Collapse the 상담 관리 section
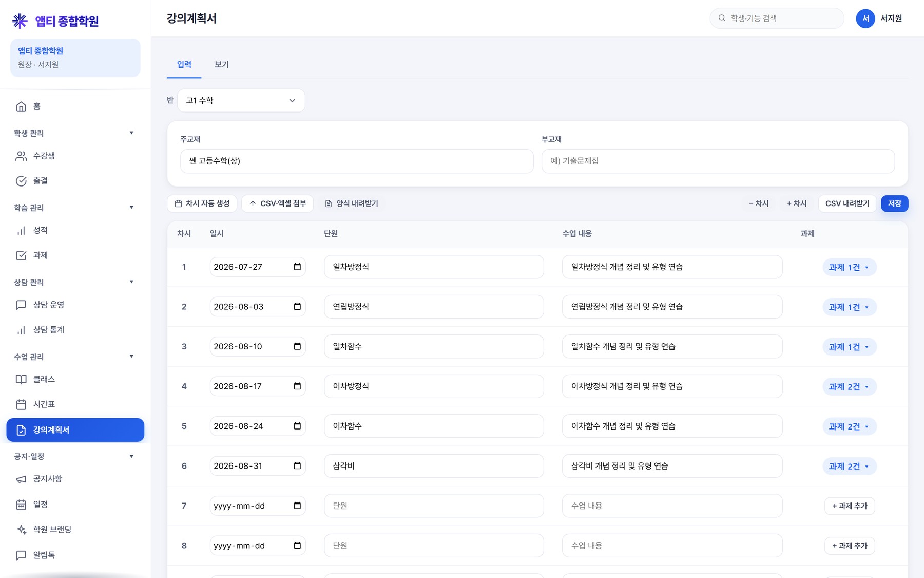 (131, 282)
